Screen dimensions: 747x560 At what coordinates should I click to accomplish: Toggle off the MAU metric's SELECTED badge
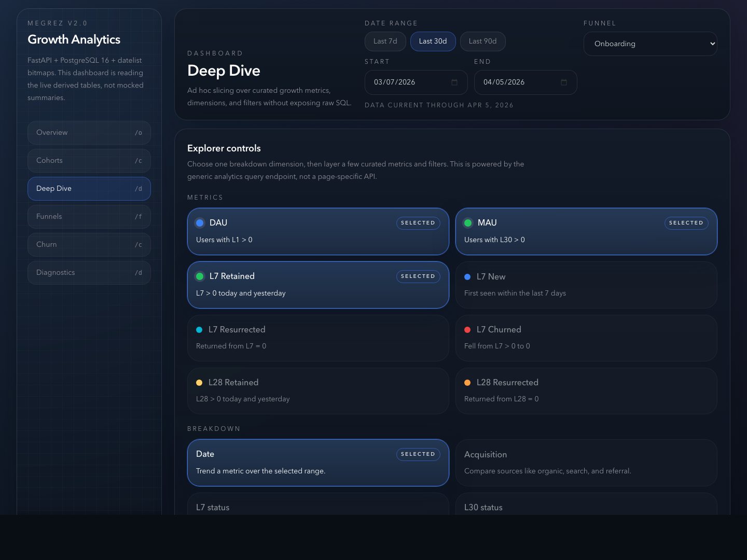tap(686, 223)
